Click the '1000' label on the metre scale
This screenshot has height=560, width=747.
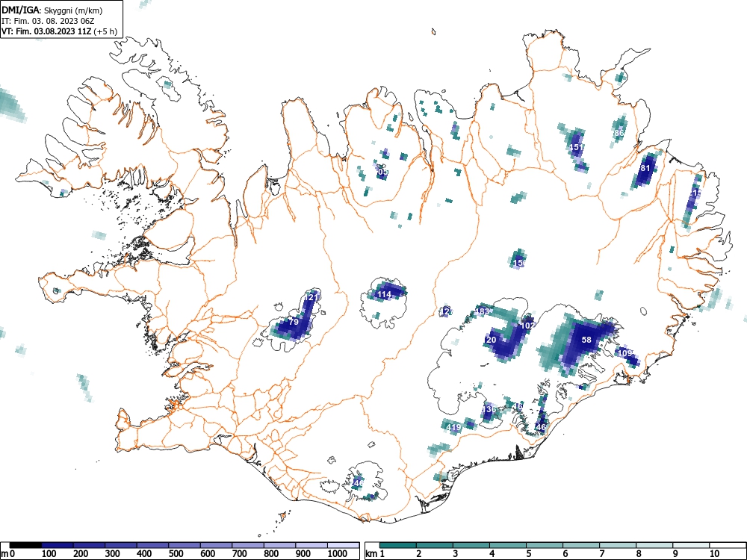click(338, 553)
